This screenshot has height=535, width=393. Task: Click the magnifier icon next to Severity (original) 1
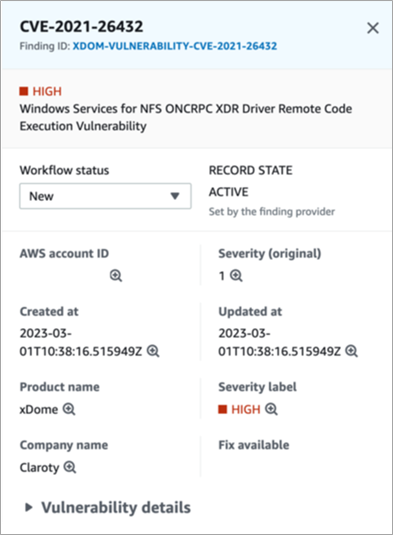pos(236,275)
